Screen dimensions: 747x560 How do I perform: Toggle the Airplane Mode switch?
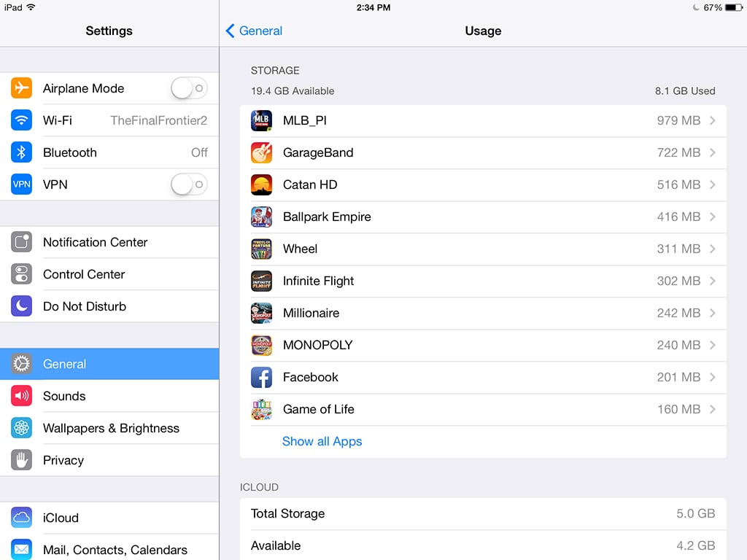(189, 88)
